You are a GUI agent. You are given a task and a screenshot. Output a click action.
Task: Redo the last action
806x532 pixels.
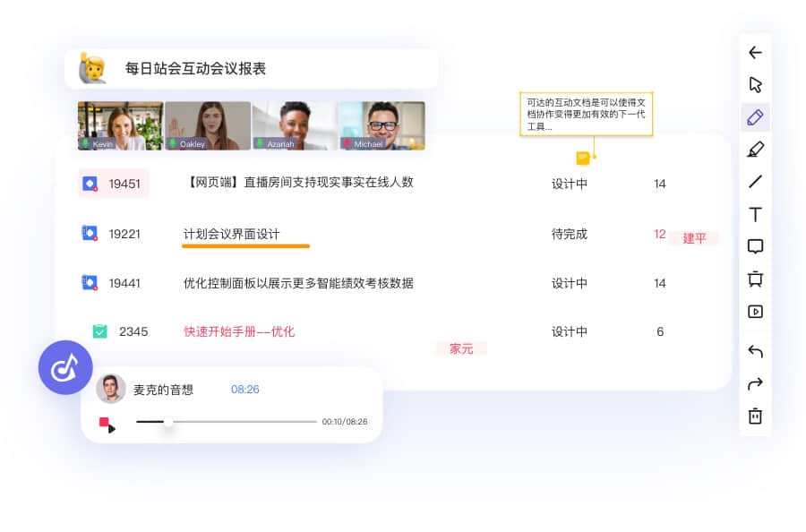coord(755,383)
